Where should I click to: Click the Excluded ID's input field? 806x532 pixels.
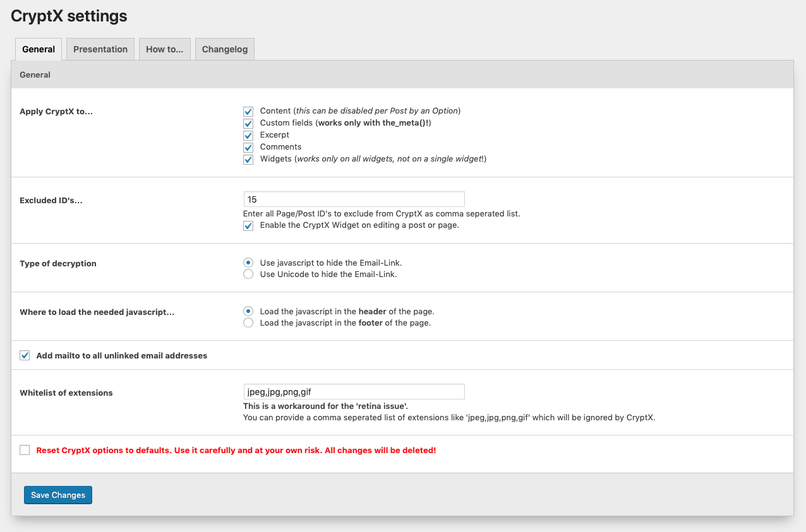tap(354, 199)
